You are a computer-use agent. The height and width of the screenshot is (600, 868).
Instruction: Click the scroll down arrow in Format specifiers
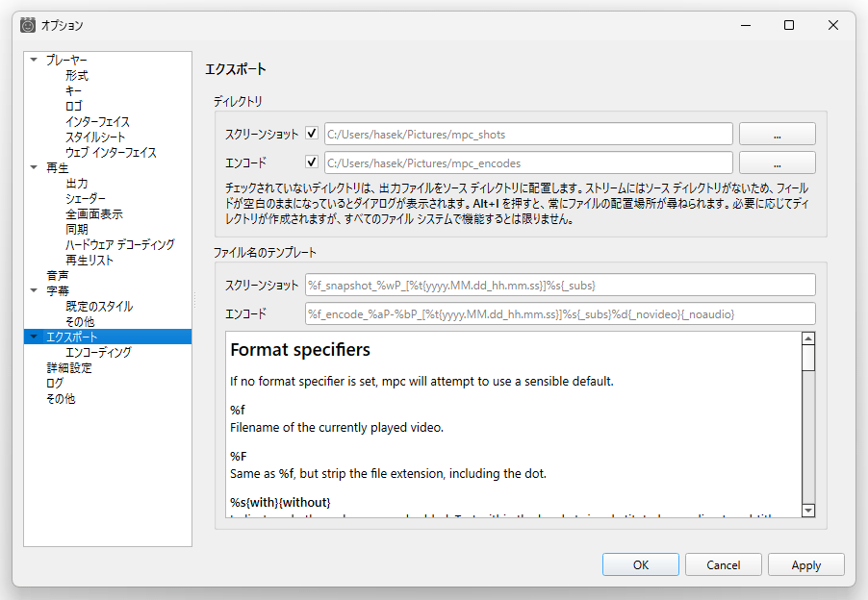click(x=808, y=511)
